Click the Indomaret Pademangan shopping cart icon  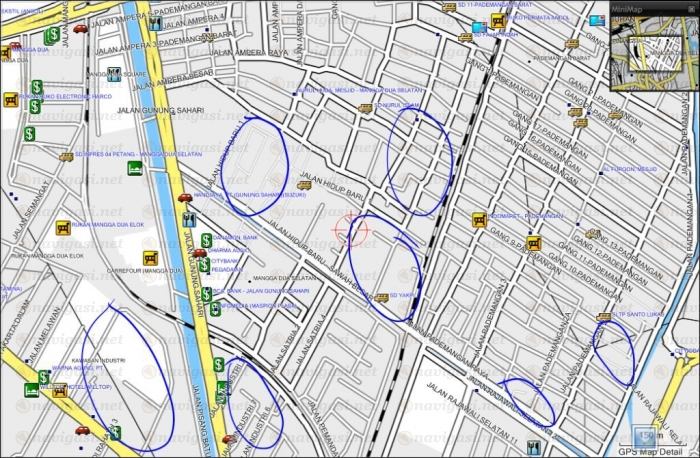(479, 219)
